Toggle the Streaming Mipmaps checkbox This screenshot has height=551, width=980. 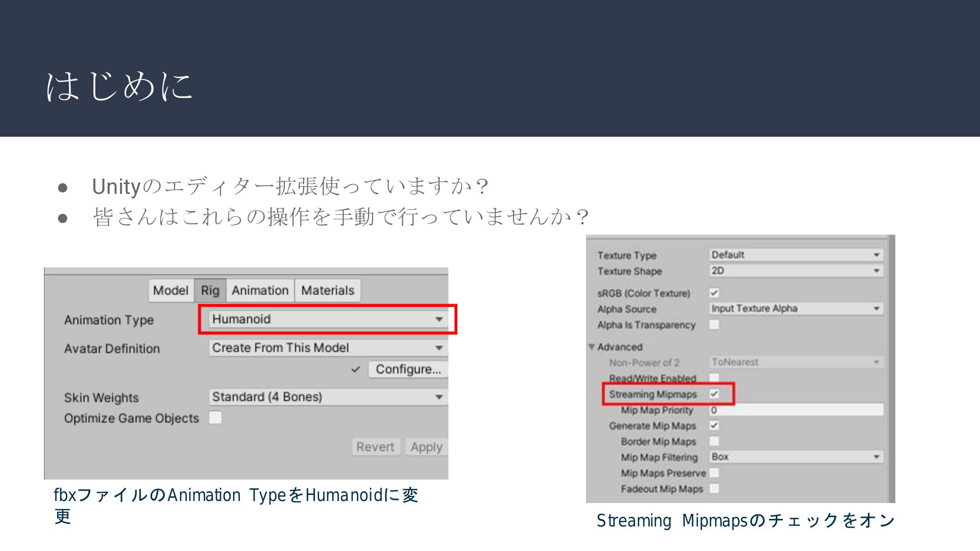pyautogui.click(x=714, y=394)
